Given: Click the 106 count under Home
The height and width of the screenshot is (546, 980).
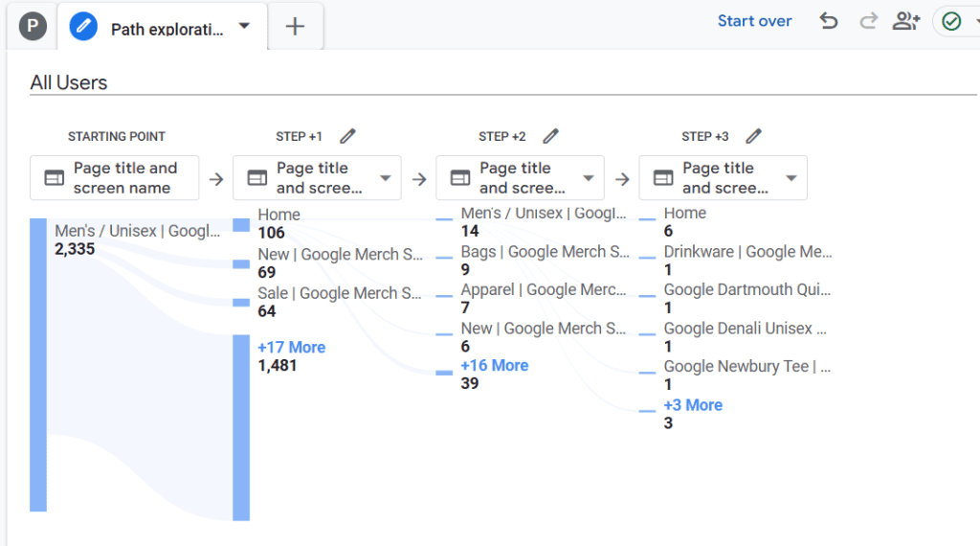Looking at the screenshot, I should (x=271, y=233).
